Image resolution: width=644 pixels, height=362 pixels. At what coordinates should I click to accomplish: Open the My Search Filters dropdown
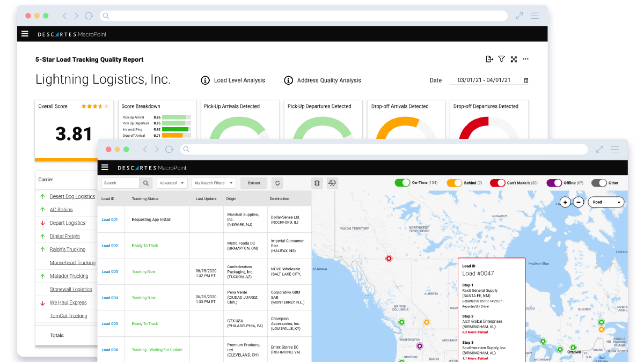pyautogui.click(x=214, y=183)
